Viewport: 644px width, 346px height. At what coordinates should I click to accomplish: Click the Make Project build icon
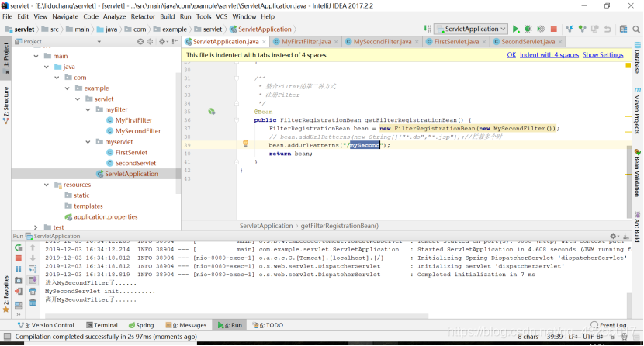428,29
